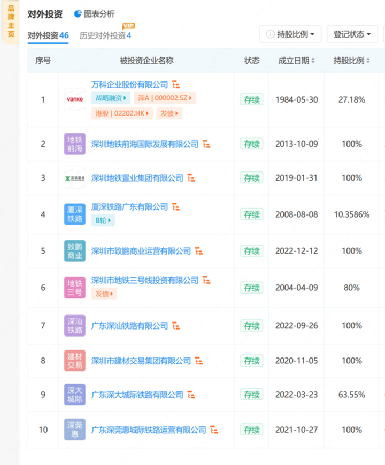Expand the 深A | 000002.SZ stock tag

pos(165,98)
